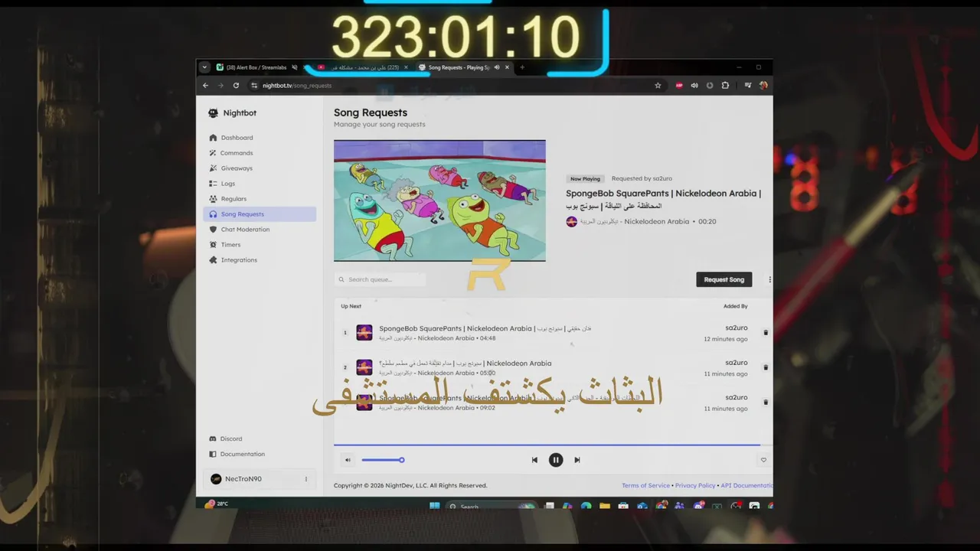980x551 pixels.
Task: Delete the third queued song (09:02)
Action: (x=766, y=402)
